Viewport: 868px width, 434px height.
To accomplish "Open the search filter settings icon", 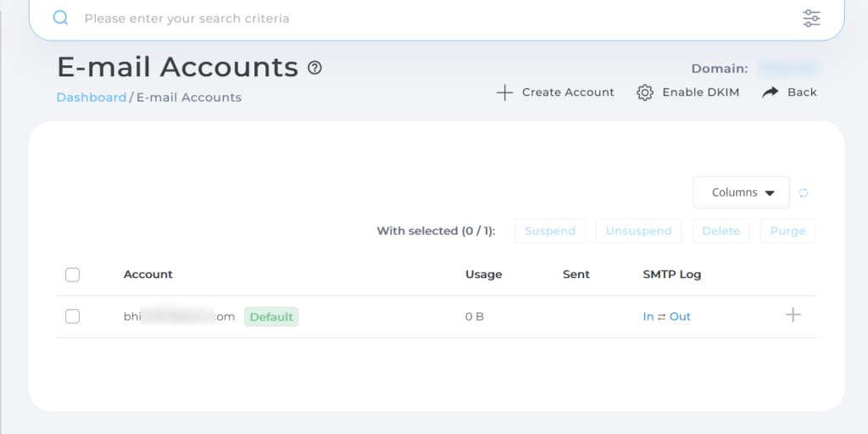I will point(811,18).
